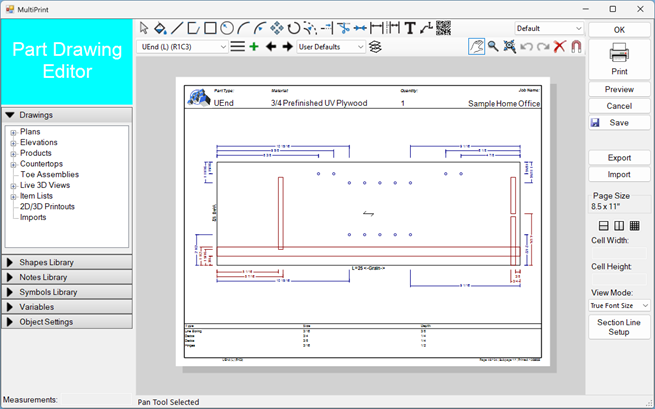Click the Cell Width input field

[x=619, y=253]
